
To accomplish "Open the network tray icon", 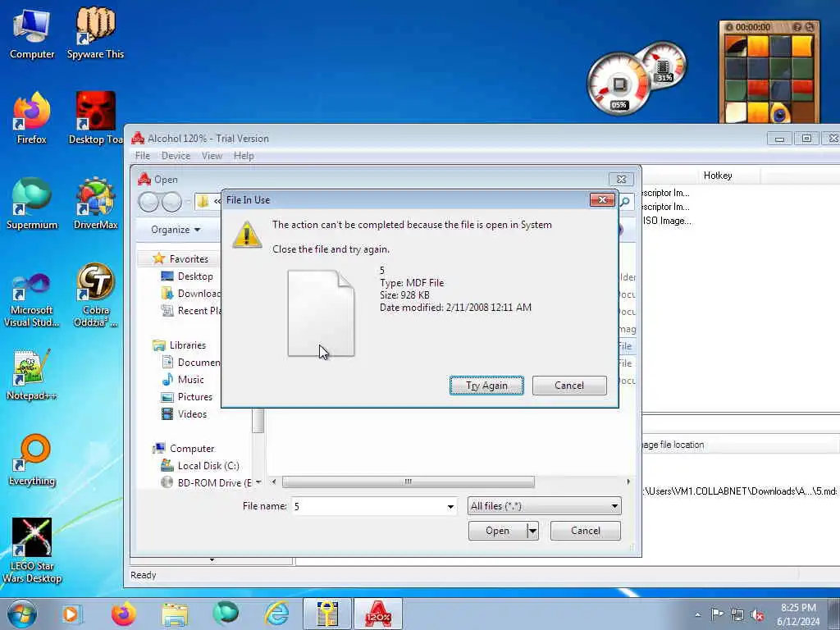I will [x=737, y=614].
